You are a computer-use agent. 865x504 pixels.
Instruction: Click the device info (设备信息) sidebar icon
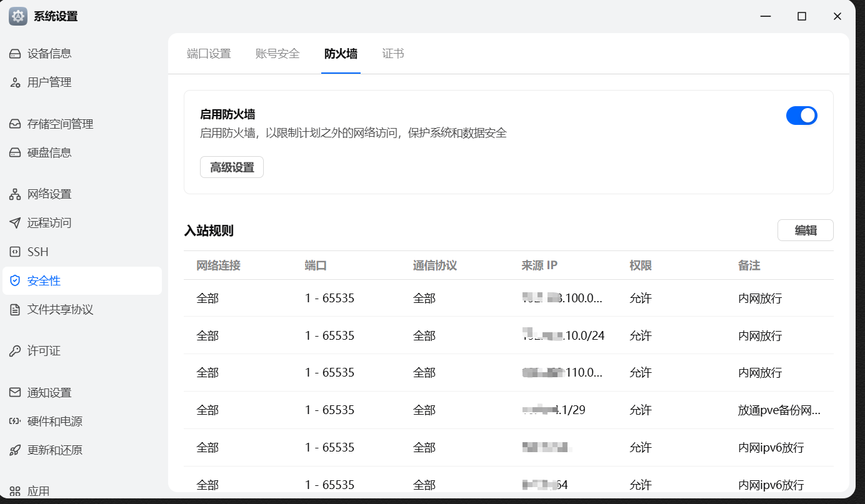click(15, 54)
